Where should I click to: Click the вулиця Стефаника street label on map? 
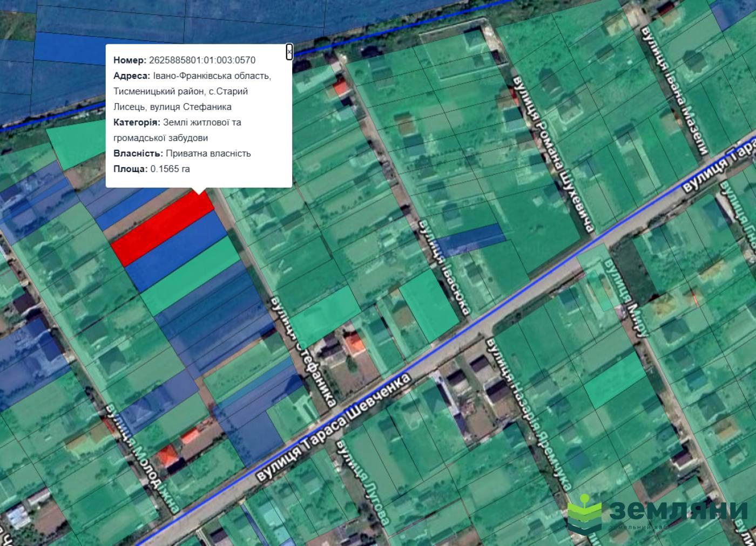coord(304,351)
